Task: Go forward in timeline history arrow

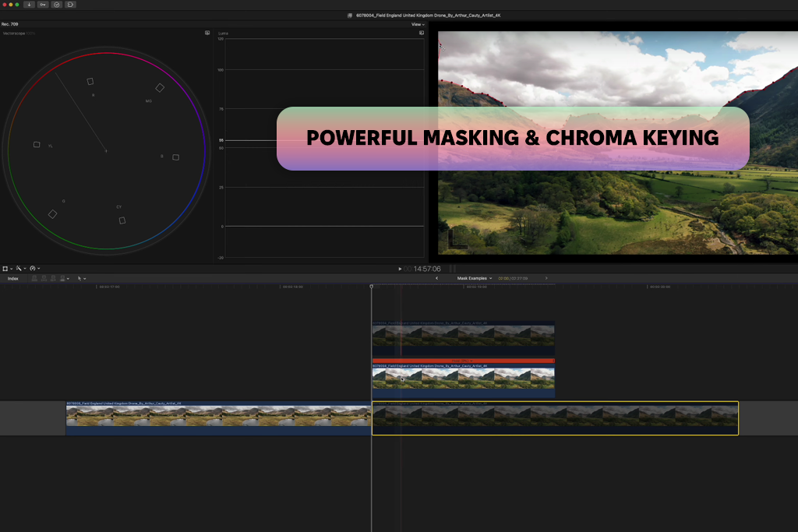Action: 546,278
